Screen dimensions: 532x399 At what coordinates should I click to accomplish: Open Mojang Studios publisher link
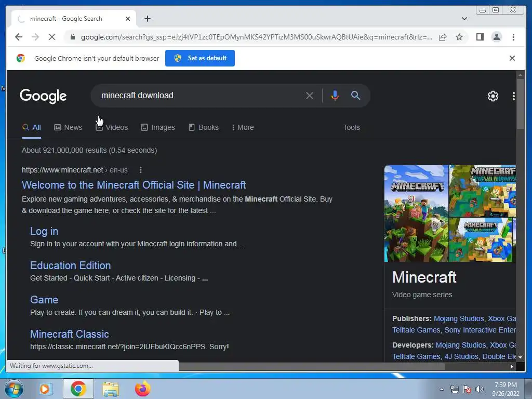[459, 318]
